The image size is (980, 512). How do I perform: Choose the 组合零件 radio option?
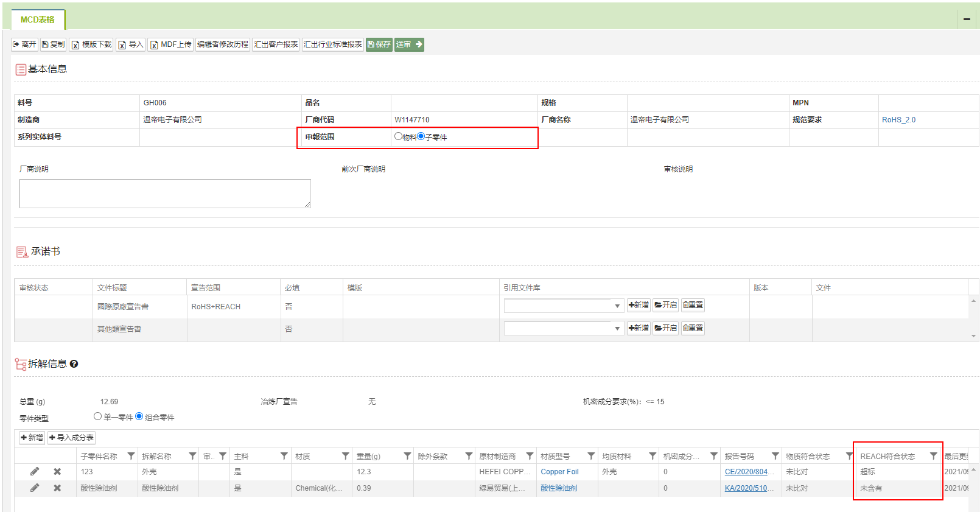pyautogui.click(x=139, y=416)
